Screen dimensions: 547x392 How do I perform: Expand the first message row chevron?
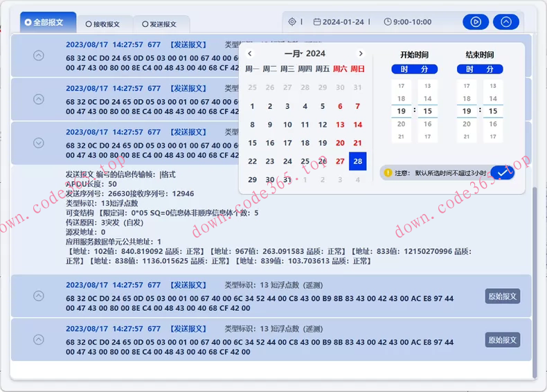click(x=39, y=55)
